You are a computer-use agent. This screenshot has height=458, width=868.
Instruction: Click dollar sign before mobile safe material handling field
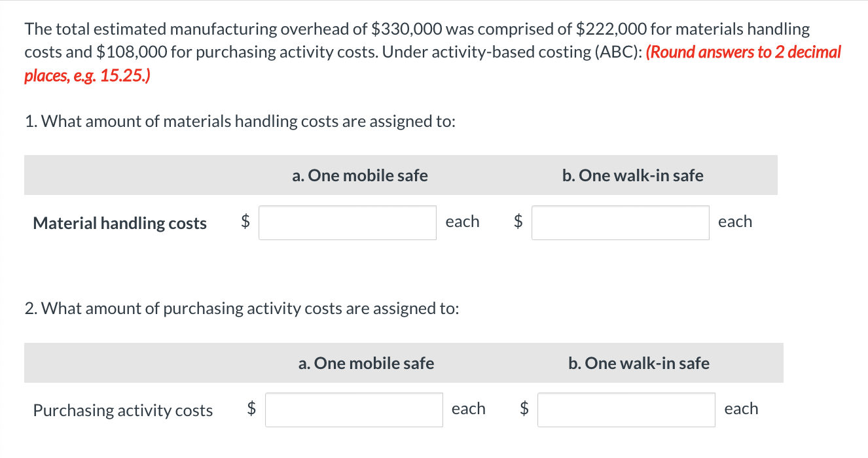[245, 222]
